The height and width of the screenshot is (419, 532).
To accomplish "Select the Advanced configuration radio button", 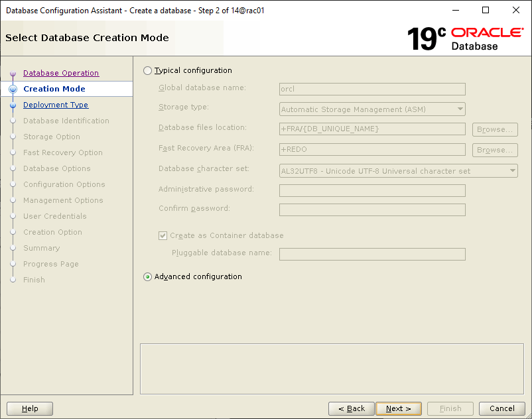I will (x=147, y=277).
